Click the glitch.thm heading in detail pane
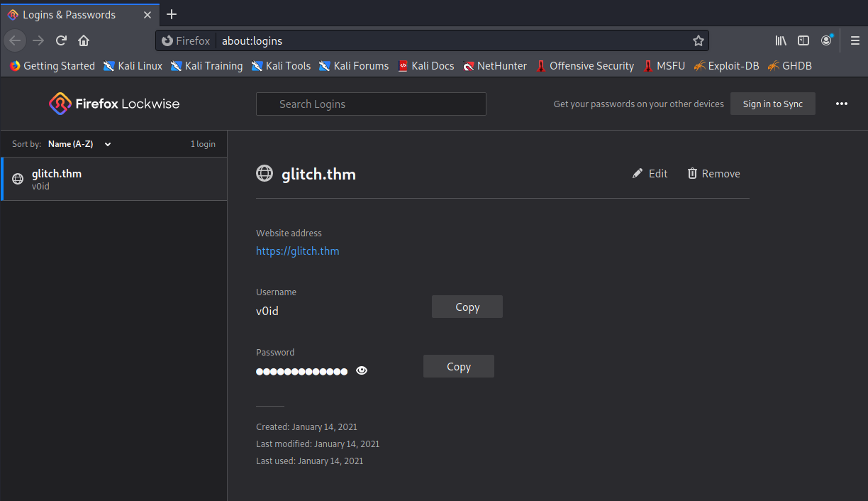Viewport: 868px width, 501px height. click(x=319, y=174)
